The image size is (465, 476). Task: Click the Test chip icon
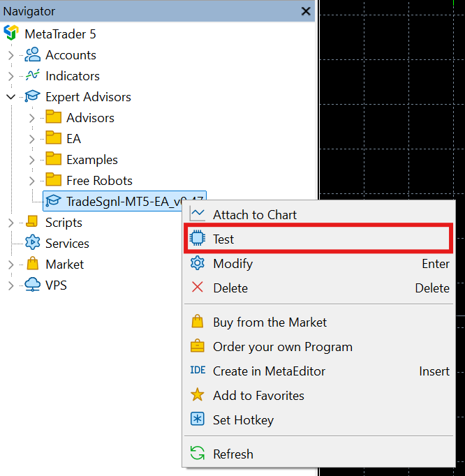(198, 238)
